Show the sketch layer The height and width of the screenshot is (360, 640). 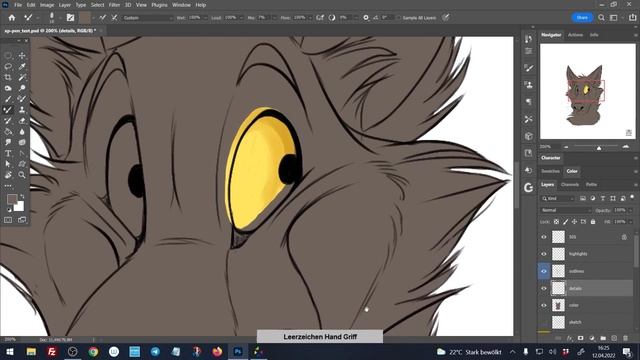point(544,322)
